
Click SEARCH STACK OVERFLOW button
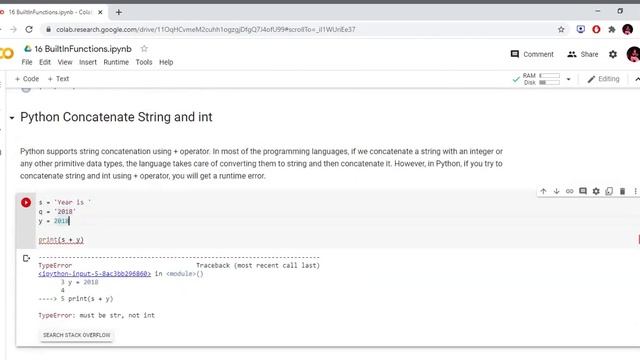coord(77,335)
